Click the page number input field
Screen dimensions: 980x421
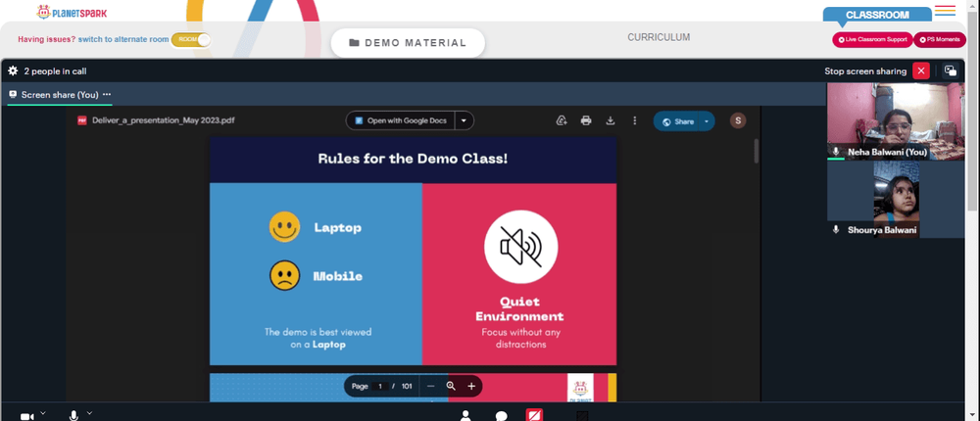click(379, 386)
